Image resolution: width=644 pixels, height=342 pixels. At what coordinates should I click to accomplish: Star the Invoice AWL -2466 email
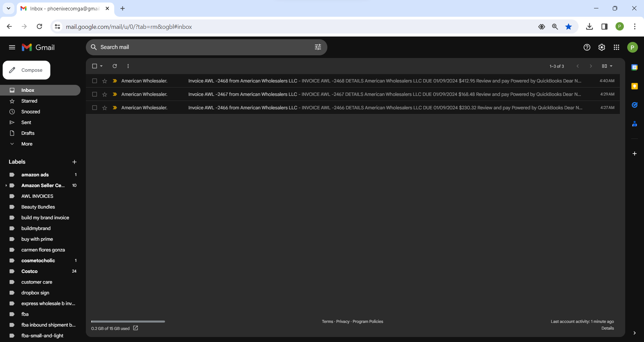105,108
